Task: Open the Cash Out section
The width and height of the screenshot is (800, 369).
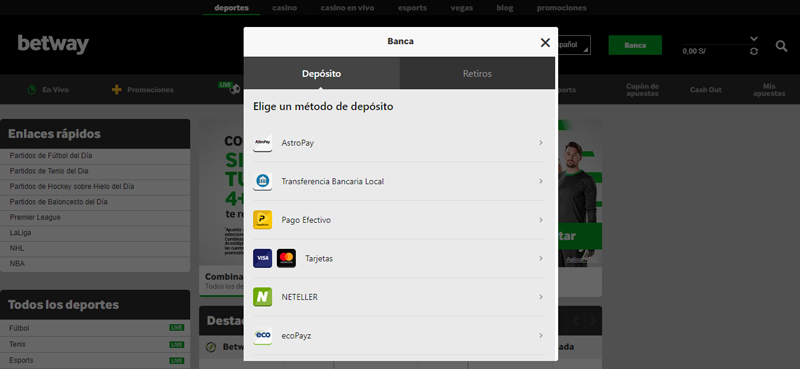Action: pos(706,90)
